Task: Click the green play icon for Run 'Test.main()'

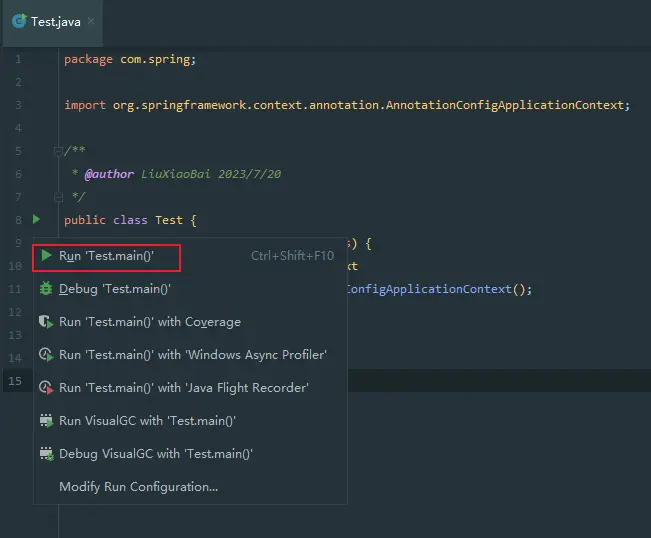Action: (x=46, y=256)
